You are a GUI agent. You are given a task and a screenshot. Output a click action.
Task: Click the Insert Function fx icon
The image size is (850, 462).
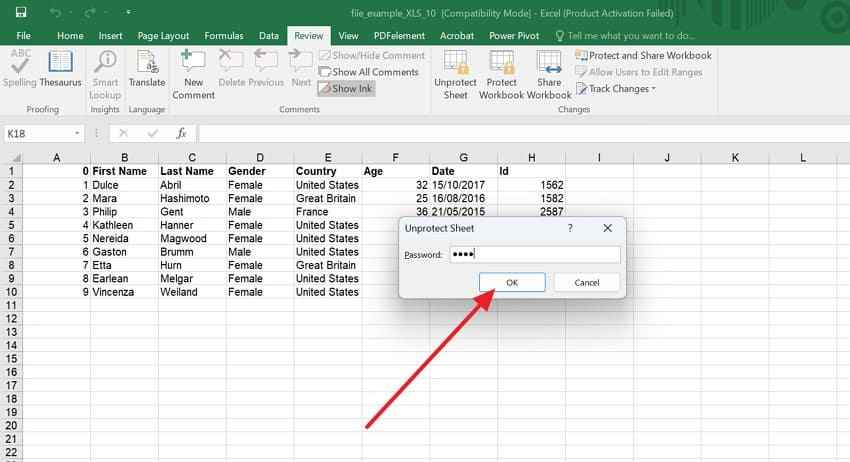181,133
